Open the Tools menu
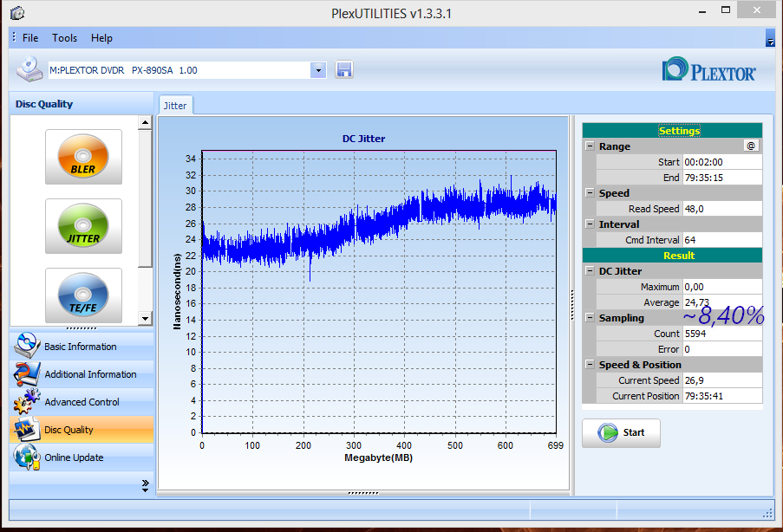Screen dimensions: 783x532 pos(64,38)
